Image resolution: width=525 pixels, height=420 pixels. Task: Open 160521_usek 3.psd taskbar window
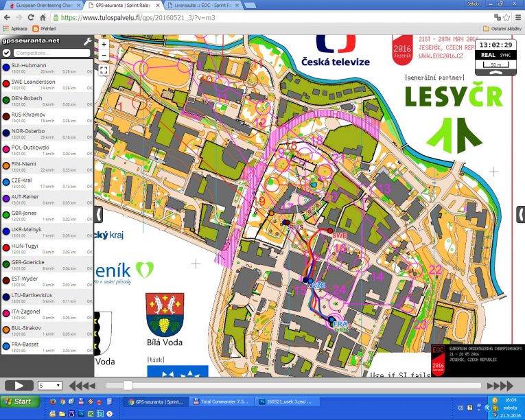point(287,401)
